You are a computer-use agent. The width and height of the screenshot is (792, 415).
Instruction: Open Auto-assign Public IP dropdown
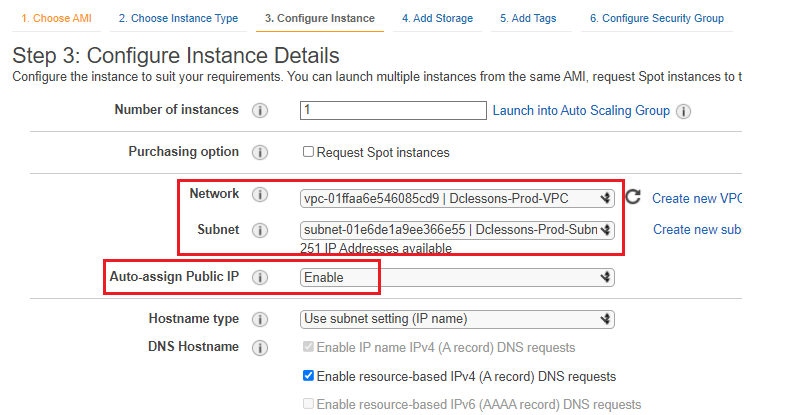[457, 277]
